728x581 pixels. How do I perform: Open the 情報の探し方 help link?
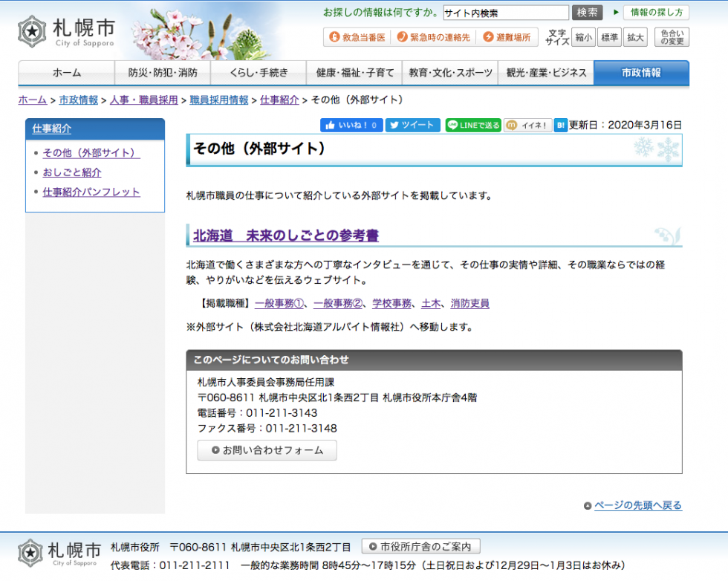[656, 13]
